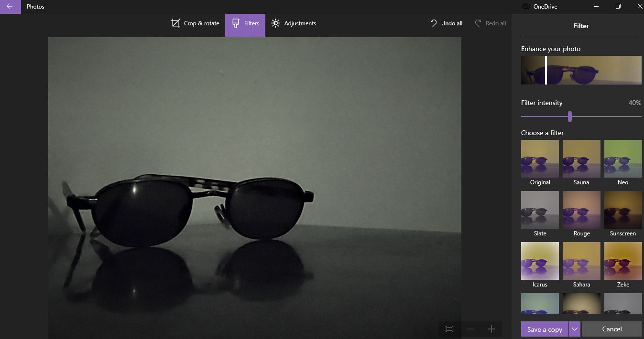Zoom out with the minus icon
This screenshot has height=339, width=644.
(x=470, y=329)
